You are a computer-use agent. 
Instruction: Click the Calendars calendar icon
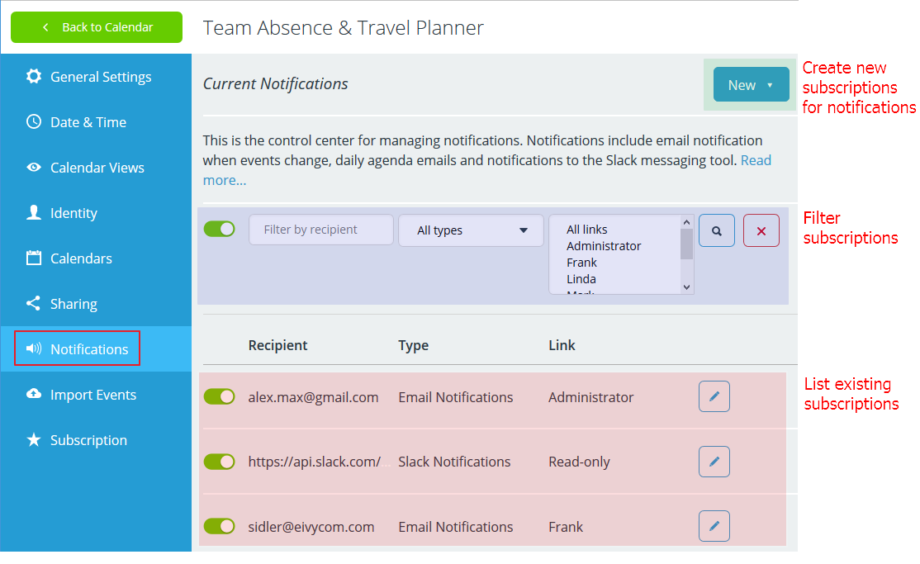coord(34,258)
